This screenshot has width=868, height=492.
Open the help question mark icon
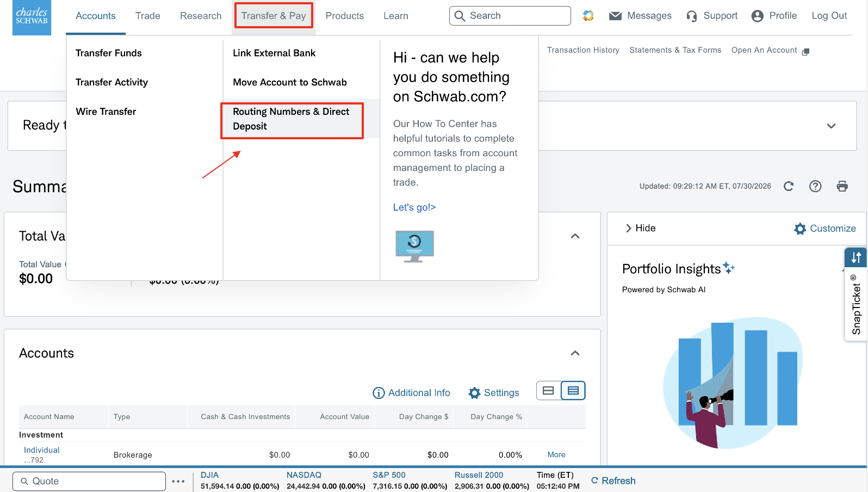tap(815, 186)
